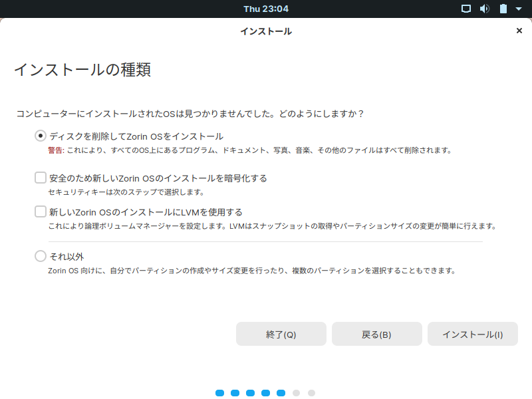
Task: Start installation with インストール(I) button
Action: click(473, 334)
